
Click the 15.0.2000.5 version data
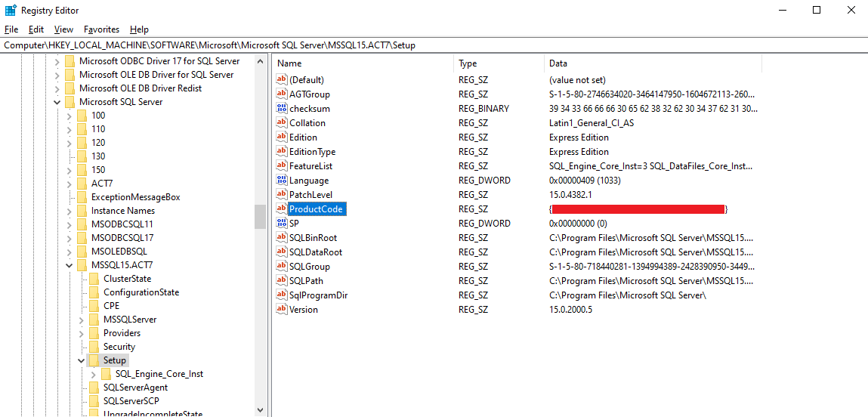pos(570,310)
